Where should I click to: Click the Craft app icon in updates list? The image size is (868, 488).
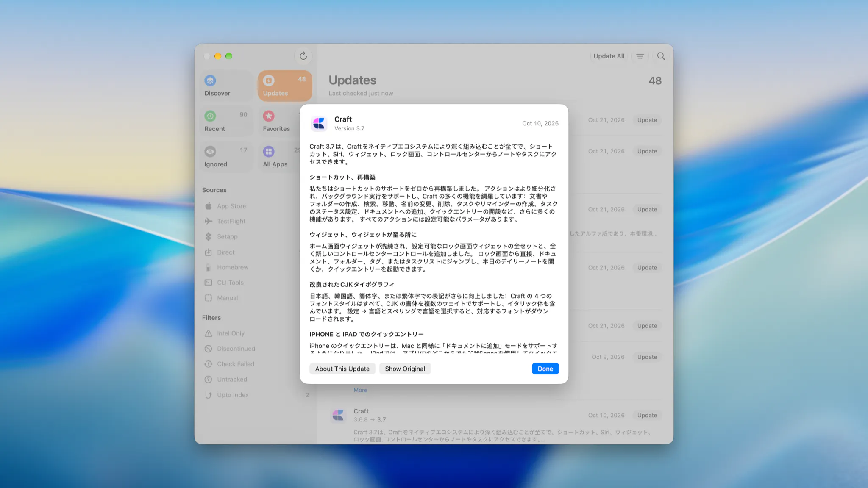338,415
